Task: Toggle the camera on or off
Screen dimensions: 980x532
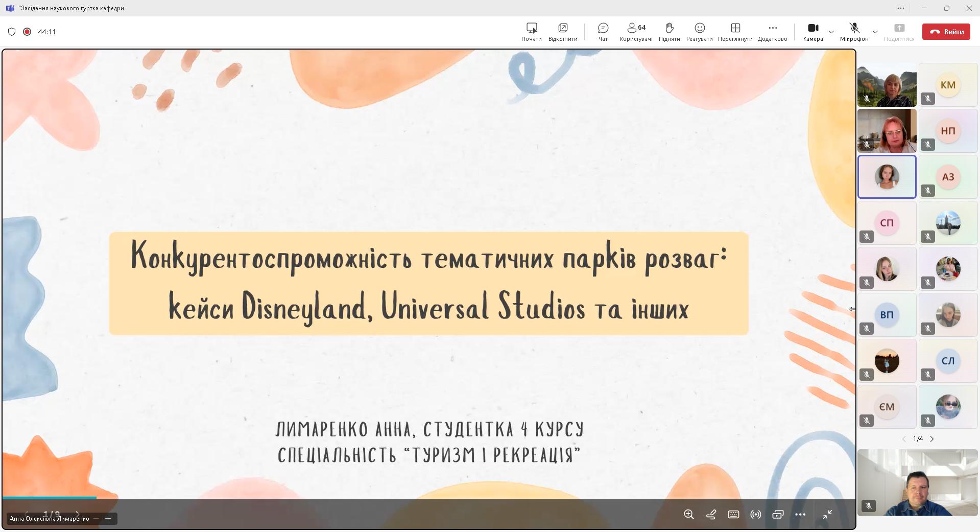Action: pos(813,31)
